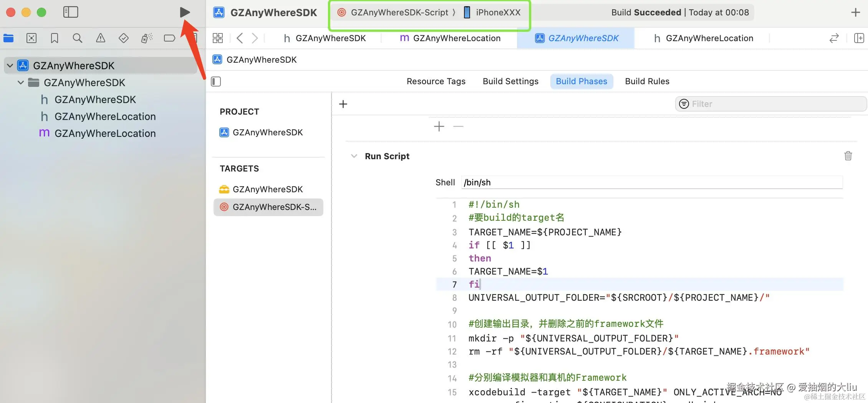Click the Shell path field
This screenshot has width=868, height=403.
(652, 182)
